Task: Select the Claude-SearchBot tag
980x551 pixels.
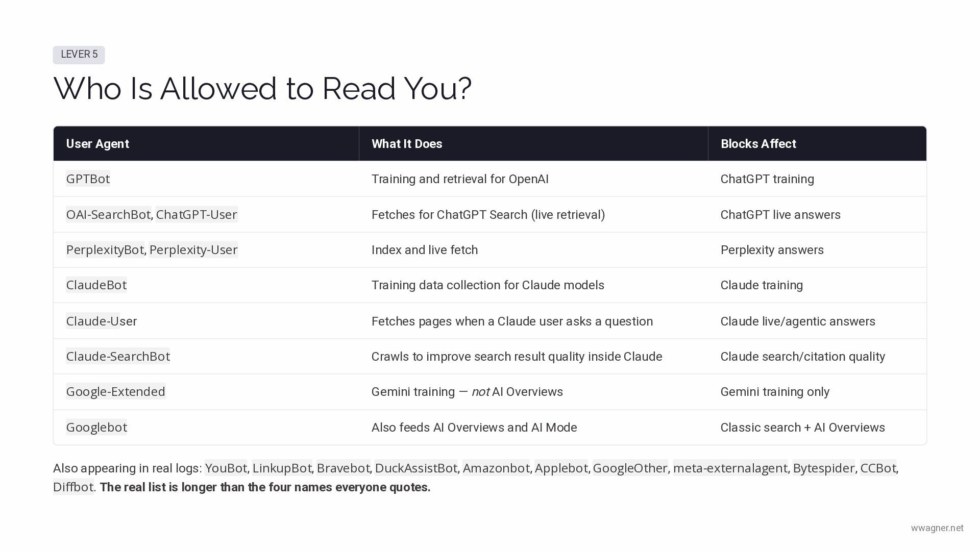Action: (x=118, y=356)
